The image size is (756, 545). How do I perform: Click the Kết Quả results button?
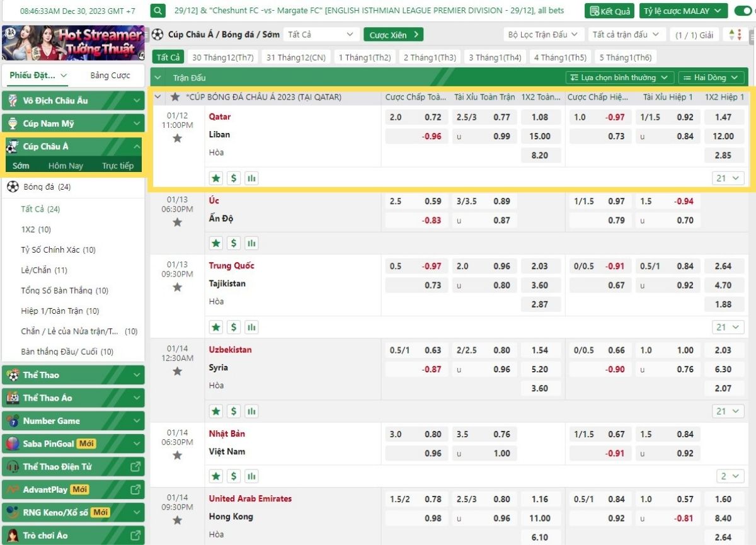[x=609, y=11]
